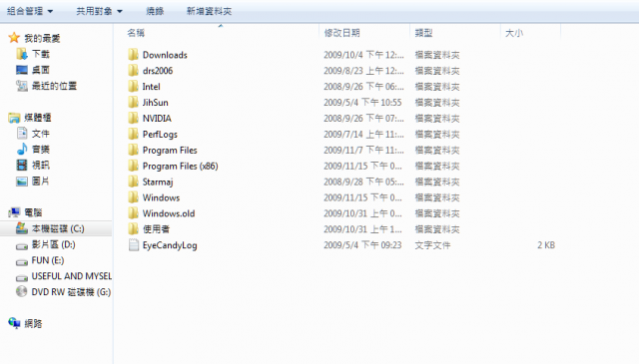This screenshot has width=639, height=364.
Task: Click the Program Files folder icon
Action: (133, 150)
